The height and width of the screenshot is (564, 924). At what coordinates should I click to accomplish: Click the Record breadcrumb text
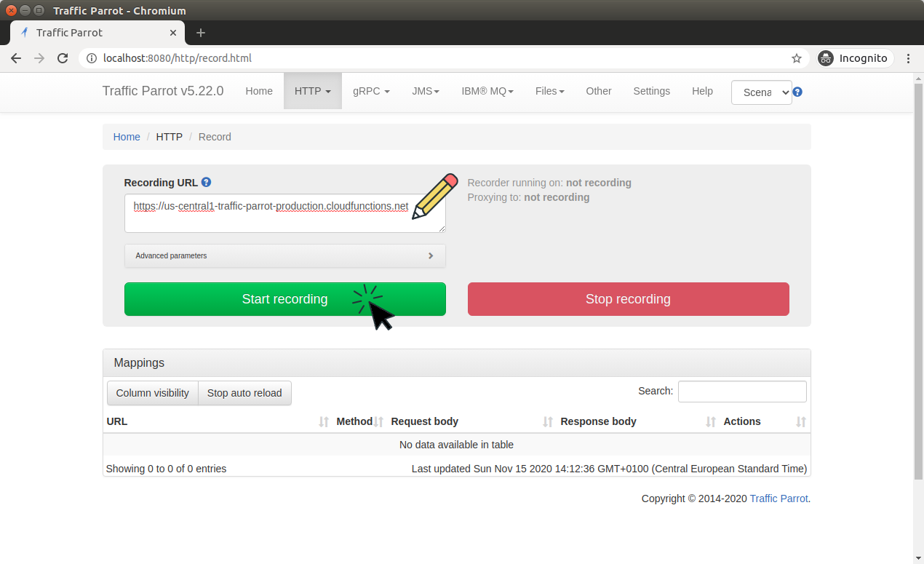click(x=215, y=137)
